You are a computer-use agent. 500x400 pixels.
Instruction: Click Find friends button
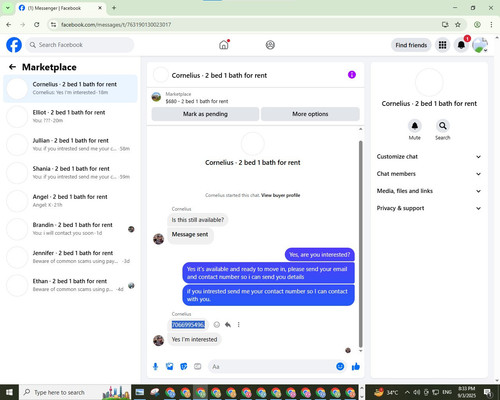[x=411, y=45]
